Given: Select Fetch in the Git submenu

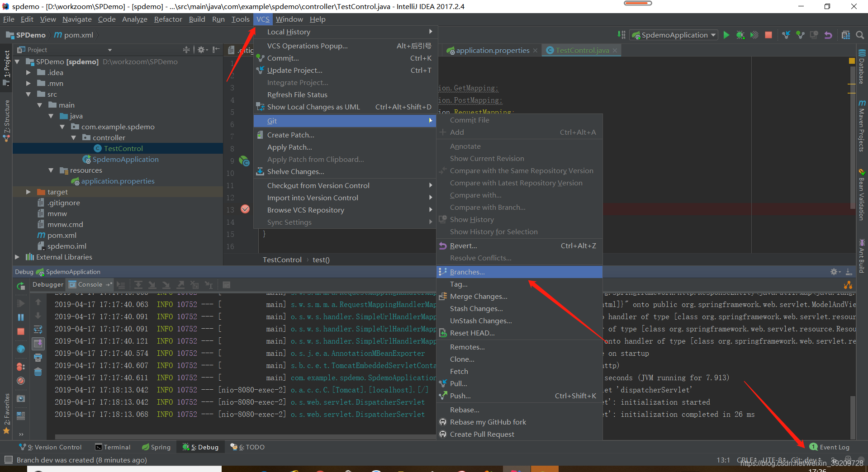Looking at the screenshot, I should 519,371.
